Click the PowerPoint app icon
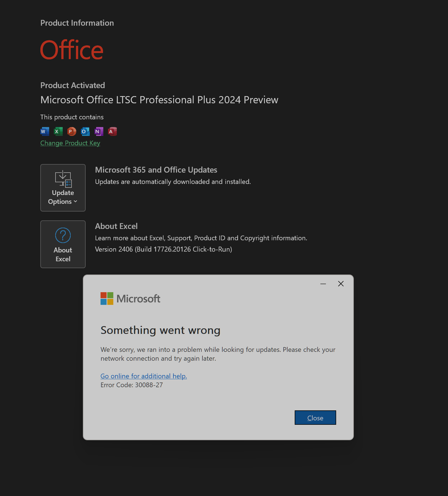448x496 pixels. (72, 131)
